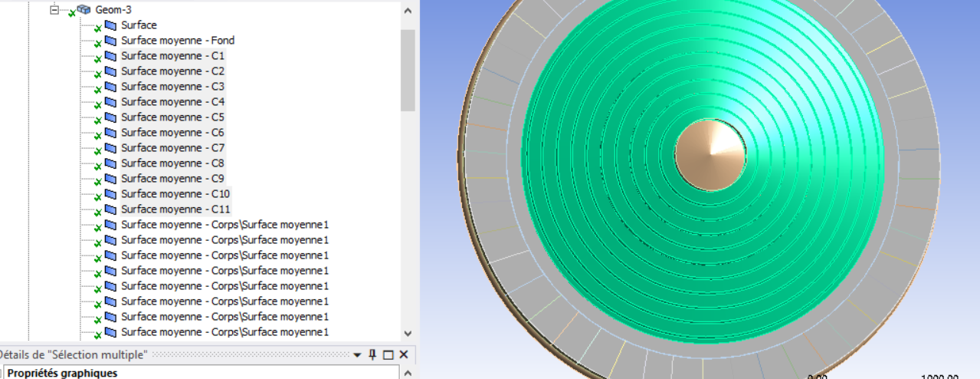Select 'Surface moyenne - C7' row

172,148
